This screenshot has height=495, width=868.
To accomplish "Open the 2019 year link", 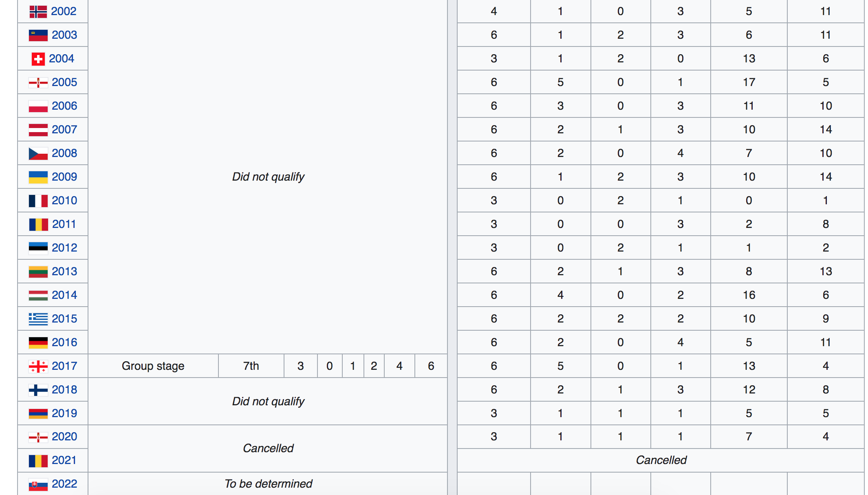I will pos(64,413).
